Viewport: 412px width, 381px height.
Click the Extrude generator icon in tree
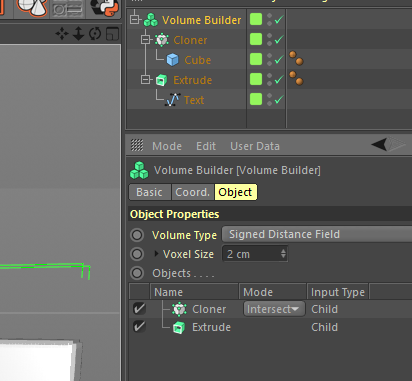point(161,80)
